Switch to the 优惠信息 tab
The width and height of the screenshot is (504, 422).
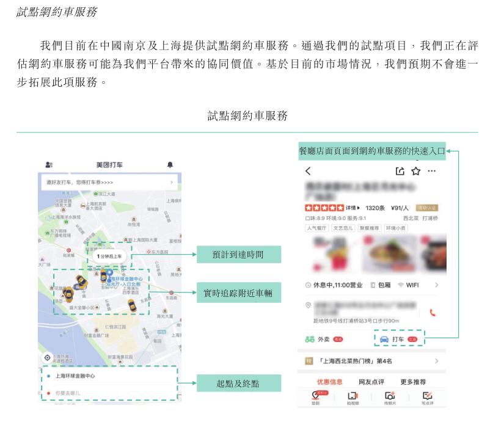pos(329,382)
